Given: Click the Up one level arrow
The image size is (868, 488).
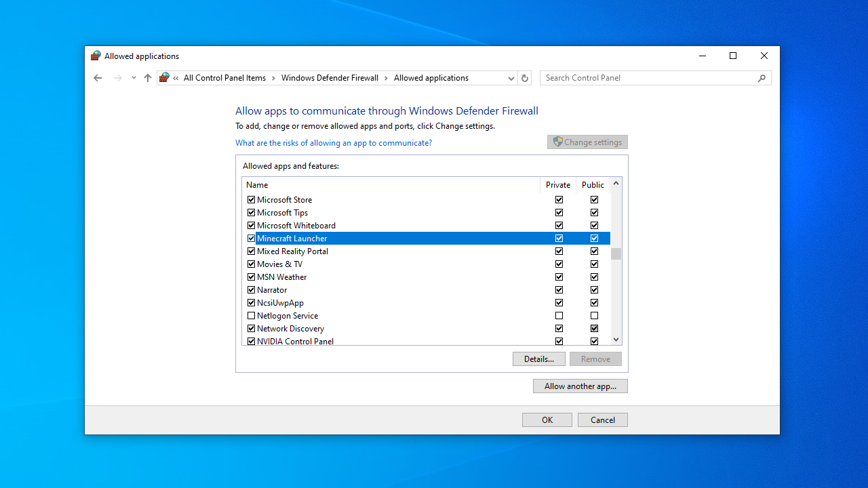Looking at the screenshot, I should pyautogui.click(x=148, y=78).
